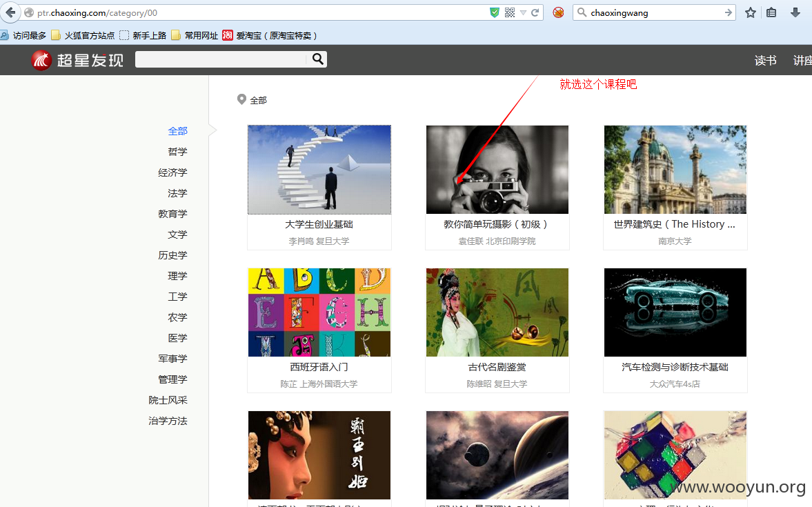Click the location pin icon beside 全部
This screenshot has width=812, height=507.
click(x=241, y=99)
